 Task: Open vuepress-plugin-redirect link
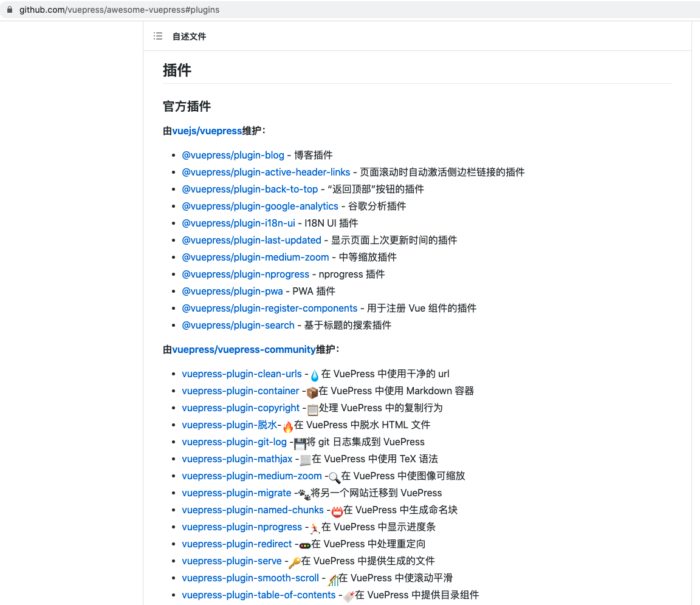click(237, 544)
